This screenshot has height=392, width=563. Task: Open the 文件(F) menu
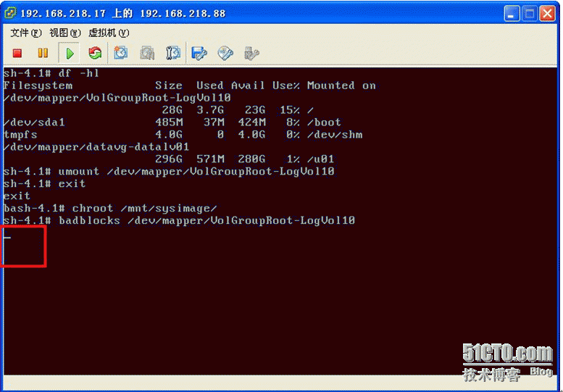(x=26, y=33)
